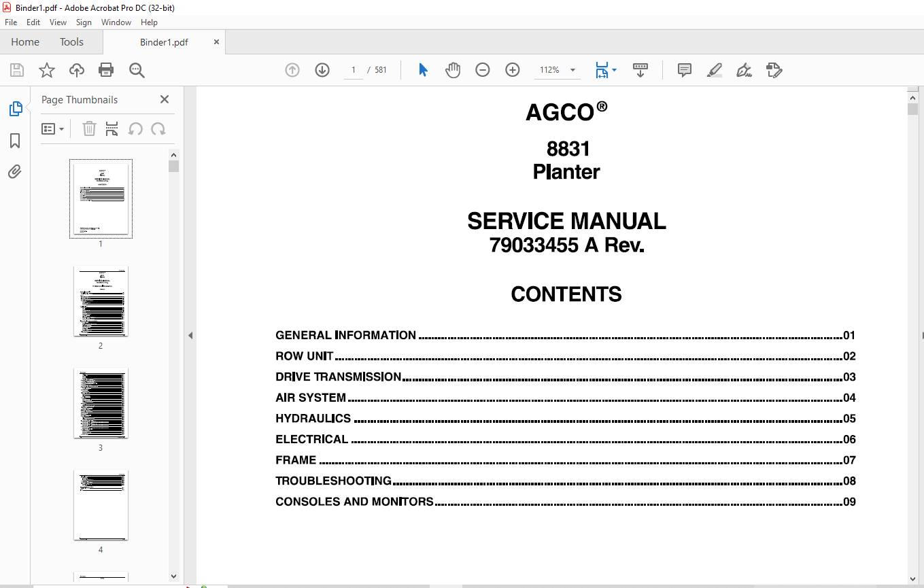Select page 3 thumbnail

101,403
